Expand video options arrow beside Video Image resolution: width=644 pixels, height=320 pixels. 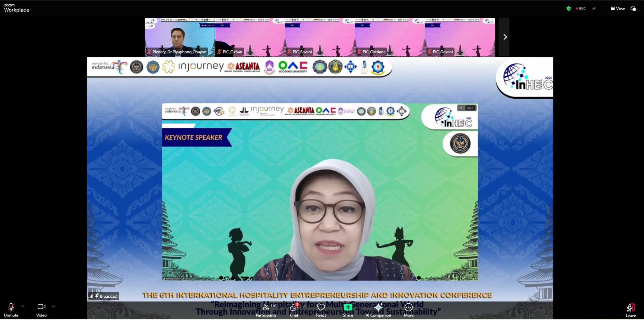click(53, 306)
